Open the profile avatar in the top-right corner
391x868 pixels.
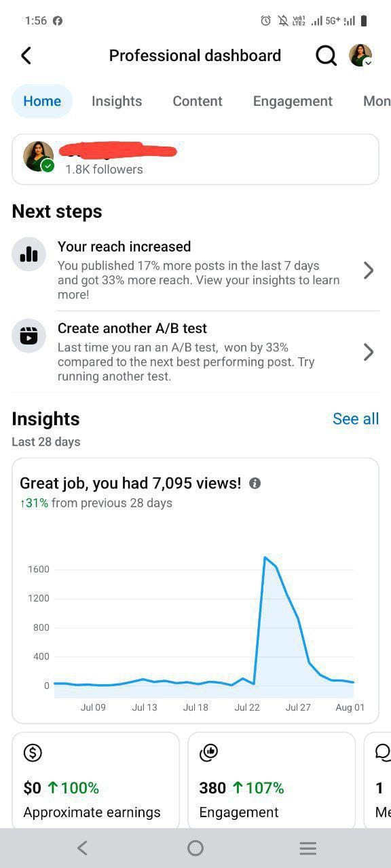(x=360, y=56)
